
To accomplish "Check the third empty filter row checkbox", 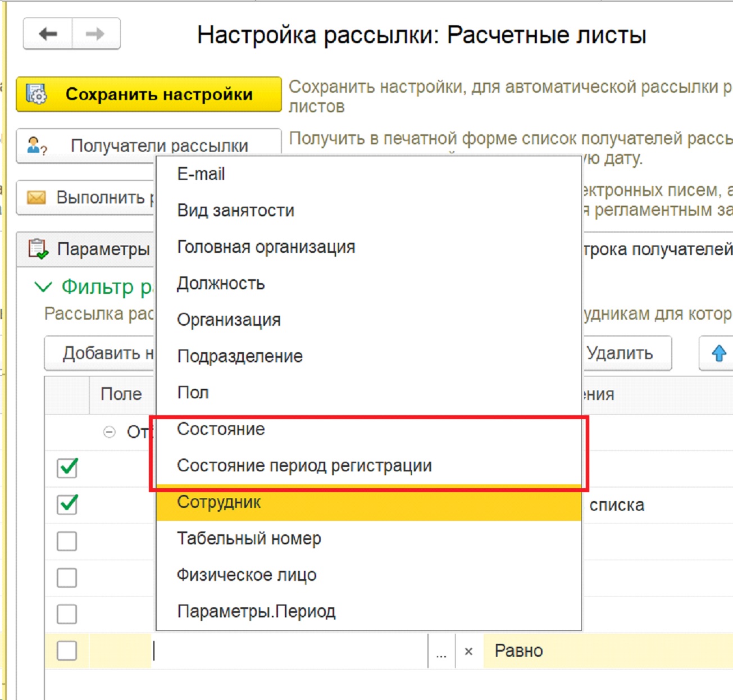I will pyautogui.click(x=67, y=614).
